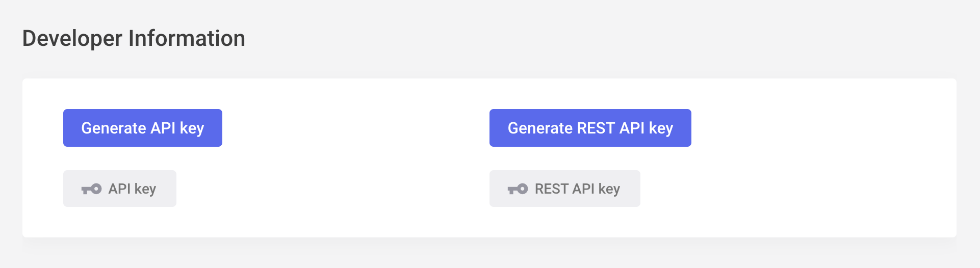Create a new API key with blue button
The height and width of the screenshot is (268, 980).
(x=143, y=128)
